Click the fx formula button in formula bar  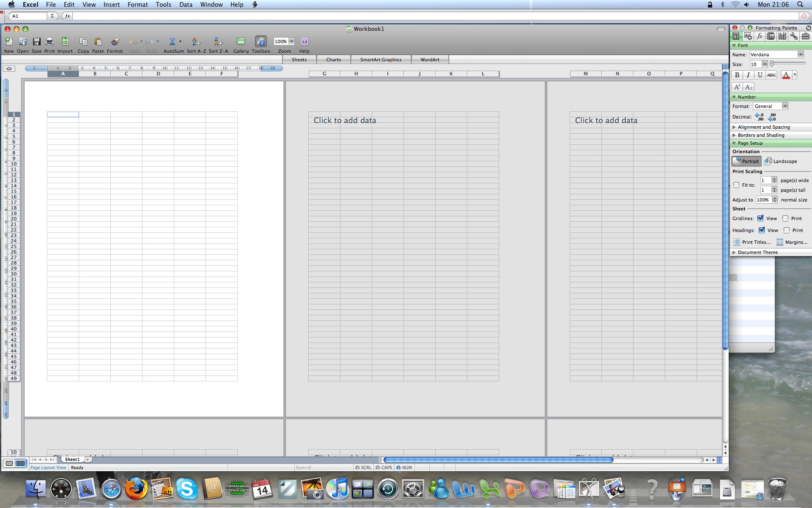point(67,16)
